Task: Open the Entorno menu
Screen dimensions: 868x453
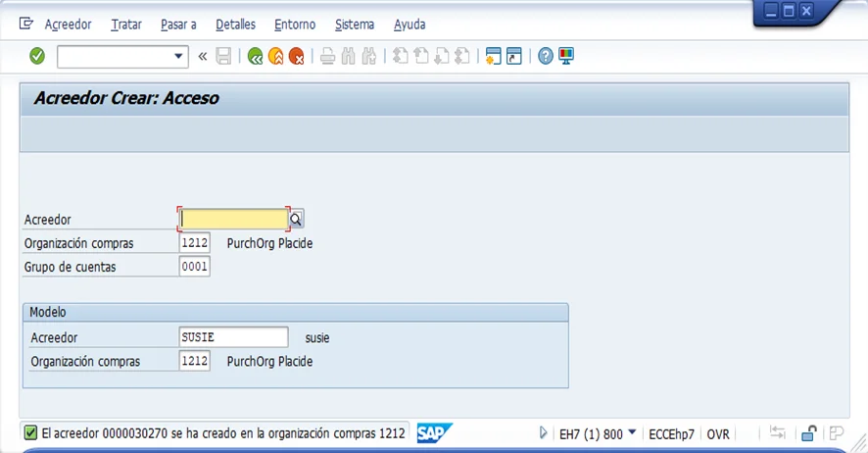Action: [x=295, y=24]
